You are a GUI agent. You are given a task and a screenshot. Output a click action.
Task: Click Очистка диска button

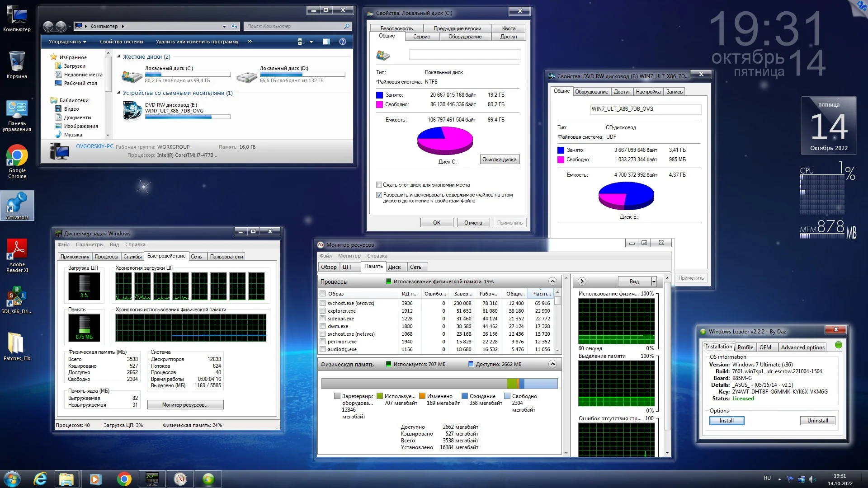499,160
